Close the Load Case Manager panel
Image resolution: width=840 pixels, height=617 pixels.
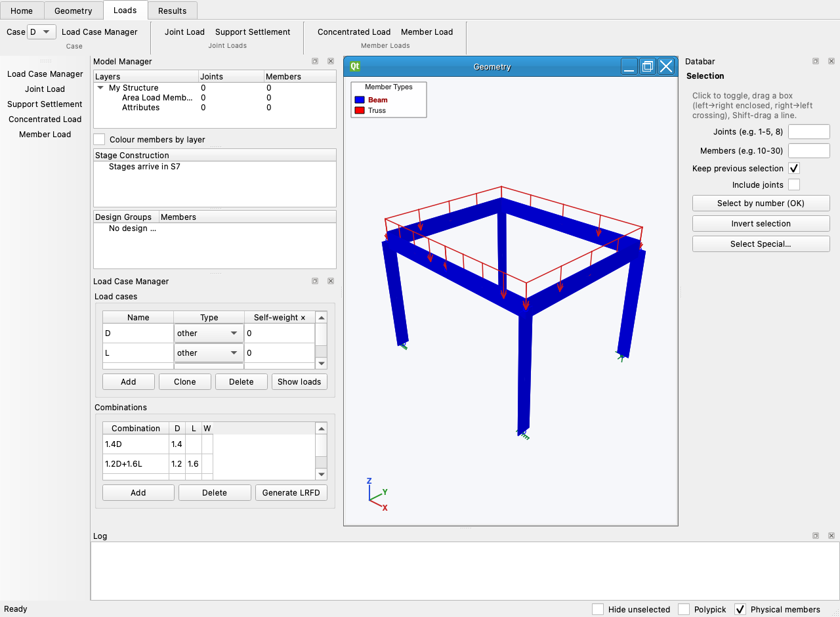pos(331,281)
